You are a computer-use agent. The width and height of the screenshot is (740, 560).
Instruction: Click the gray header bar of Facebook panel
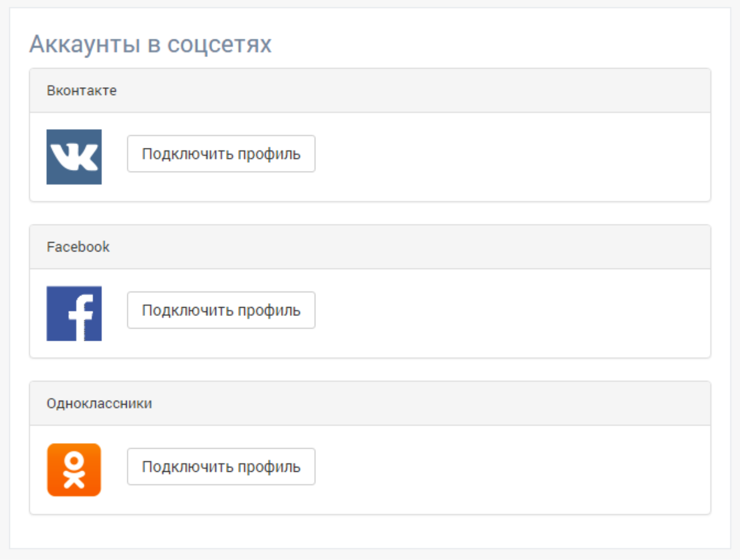click(370, 247)
